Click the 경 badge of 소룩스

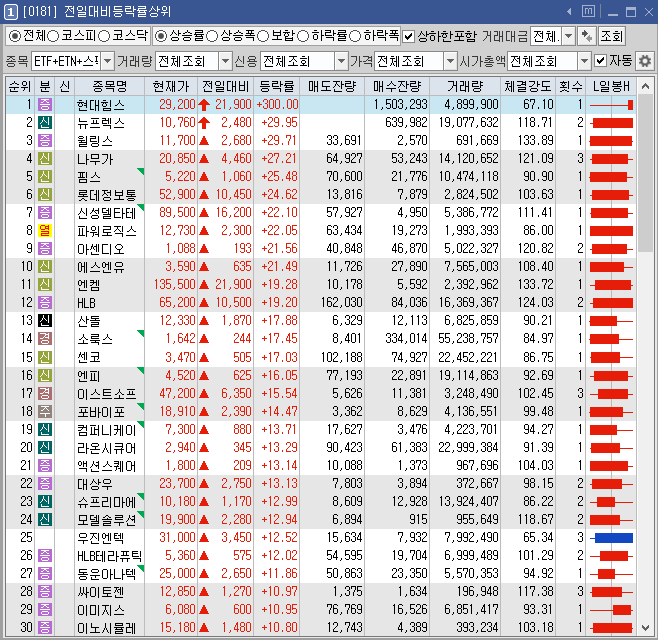tap(45, 339)
